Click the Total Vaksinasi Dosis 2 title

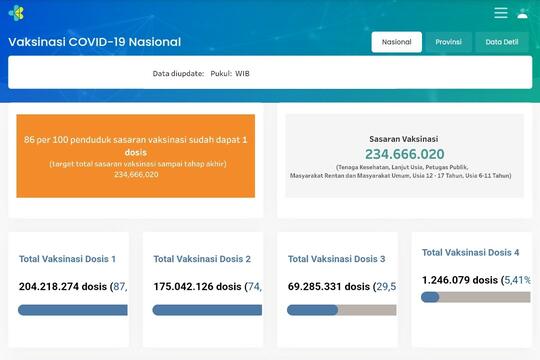pyautogui.click(x=202, y=259)
